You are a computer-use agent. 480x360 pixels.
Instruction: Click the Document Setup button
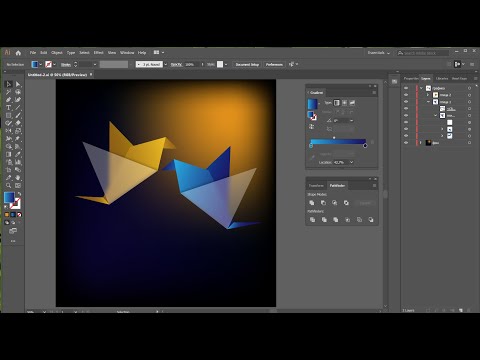tap(247, 64)
